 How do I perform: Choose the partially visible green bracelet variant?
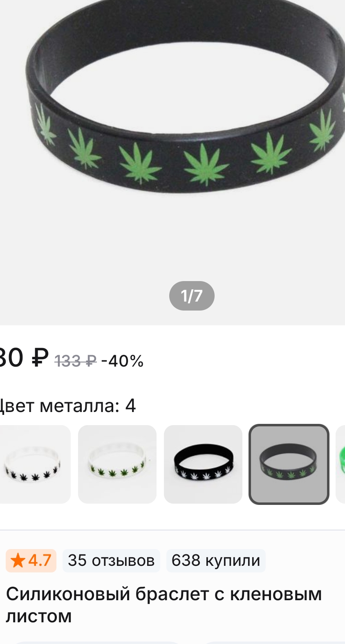(341, 464)
